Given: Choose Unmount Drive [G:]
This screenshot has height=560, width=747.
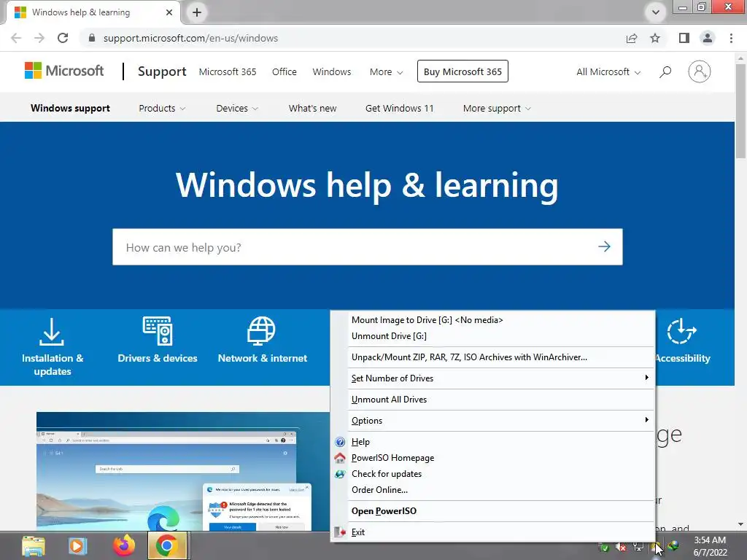Looking at the screenshot, I should 493,336.
